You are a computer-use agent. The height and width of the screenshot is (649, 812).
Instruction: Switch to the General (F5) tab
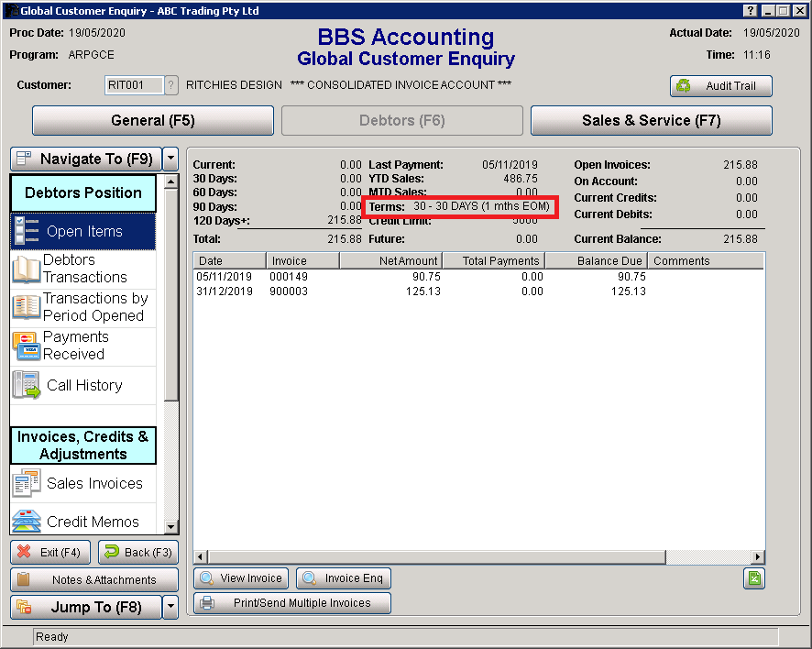pos(153,120)
